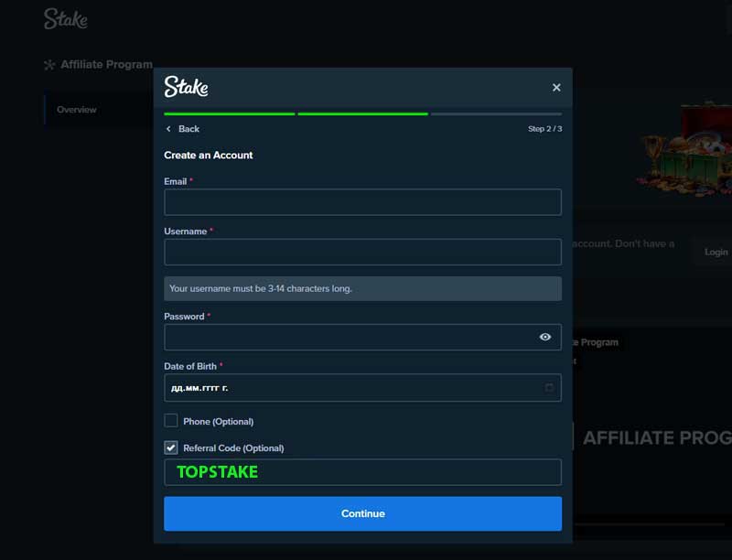Screen dimensions: 732x560
Task: Enable the Phone (Optional) checkbox
Action: point(170,421)
